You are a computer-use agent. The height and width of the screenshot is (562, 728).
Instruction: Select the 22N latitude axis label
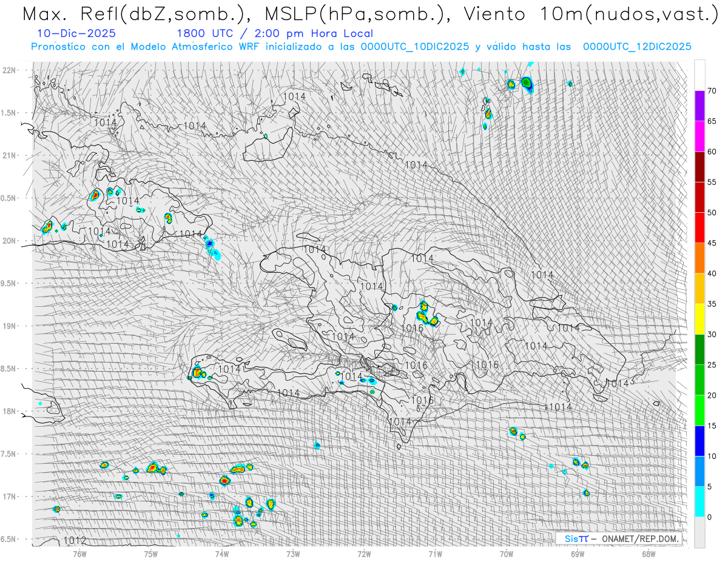(x=10, y=70)
